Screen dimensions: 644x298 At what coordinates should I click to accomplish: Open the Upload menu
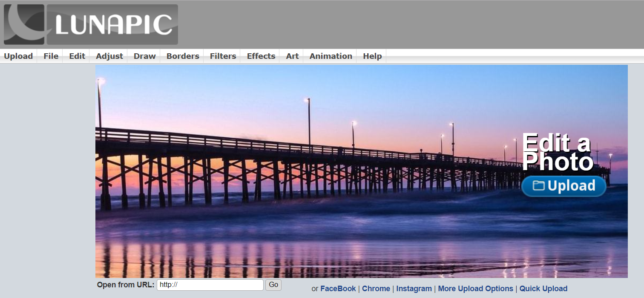click(18, 56)
